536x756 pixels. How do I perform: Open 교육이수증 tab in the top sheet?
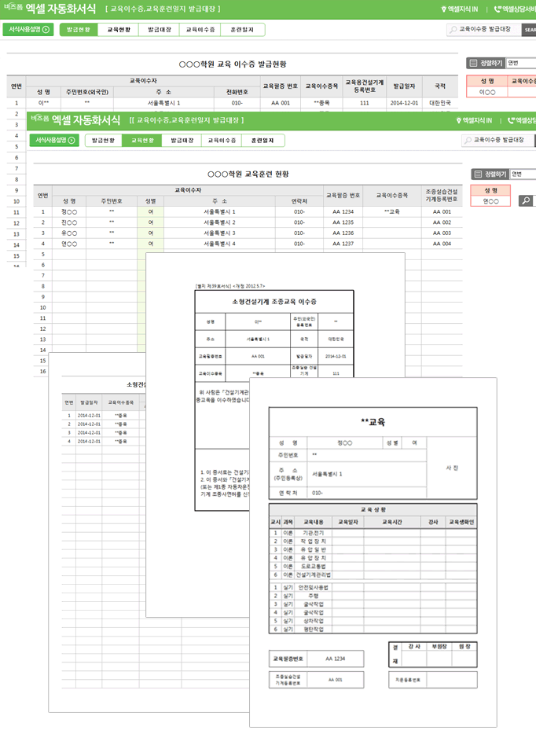click(200, 30)
